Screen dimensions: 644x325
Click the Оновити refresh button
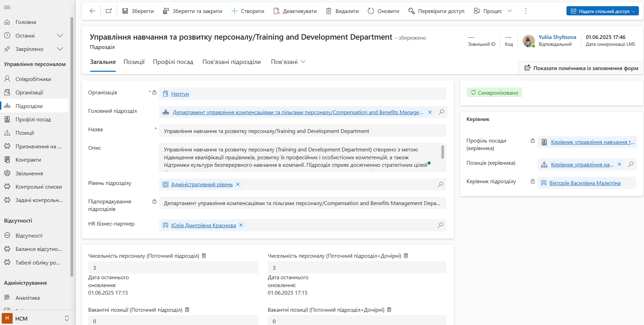(x=384, y=11)
